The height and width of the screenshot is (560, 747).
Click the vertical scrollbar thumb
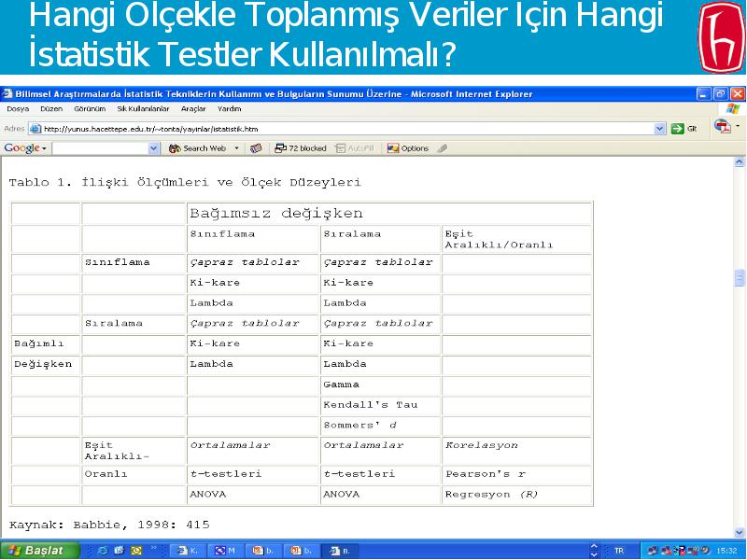(739, 278)
